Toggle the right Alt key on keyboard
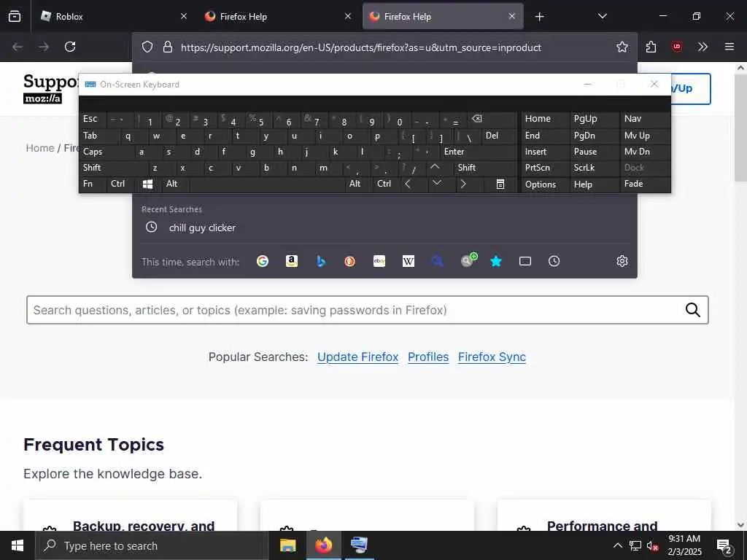Screen dimensions: 747x560 click(358, 184)
